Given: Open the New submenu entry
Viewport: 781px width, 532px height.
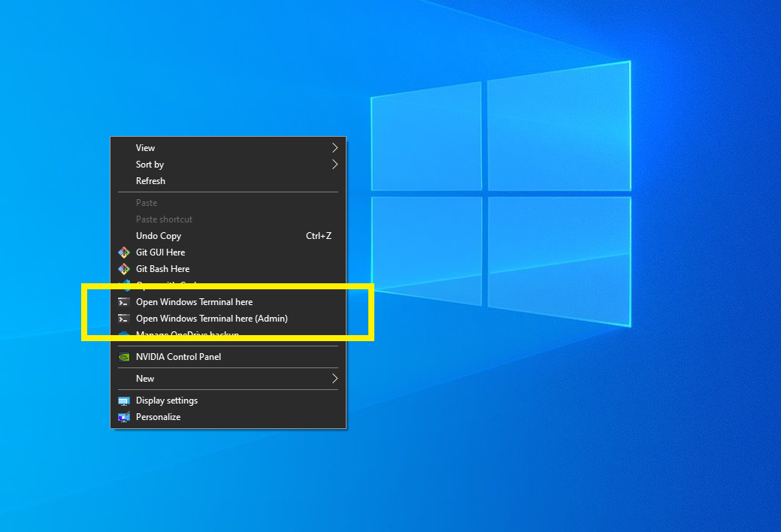Looking at the screenshot, I should 228,379.
